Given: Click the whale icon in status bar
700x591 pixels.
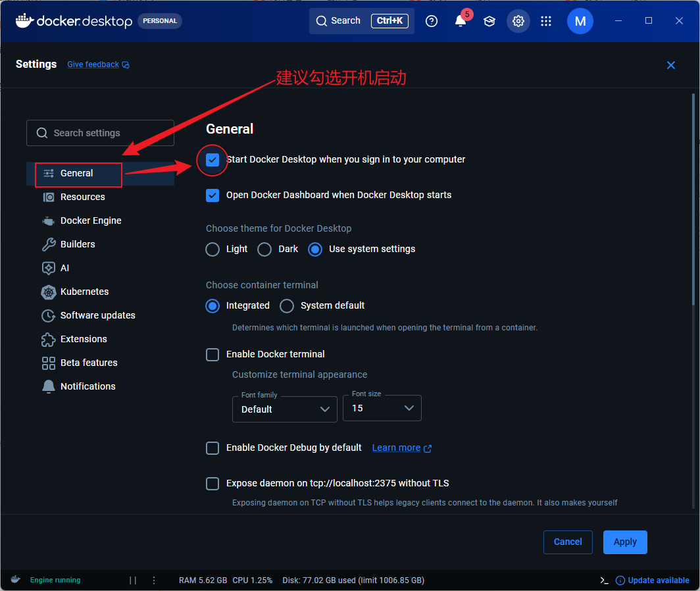Looking at the screenshot, I should (x=16, y=580).
